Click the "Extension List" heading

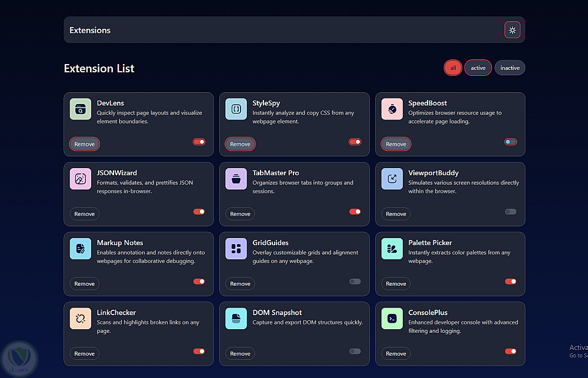[x=99, y=68]
